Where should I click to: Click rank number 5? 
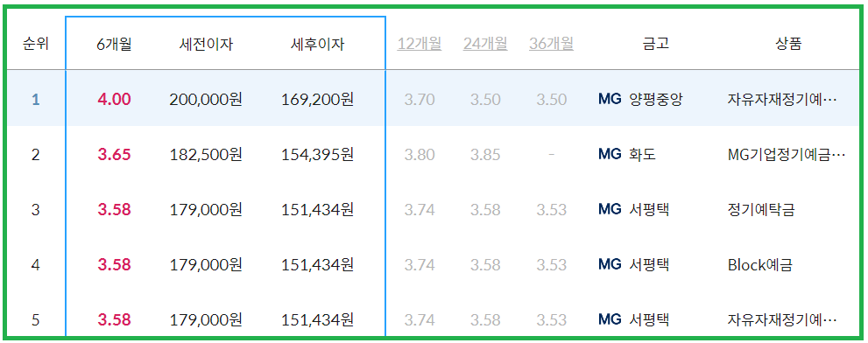[x=35, y=319]
